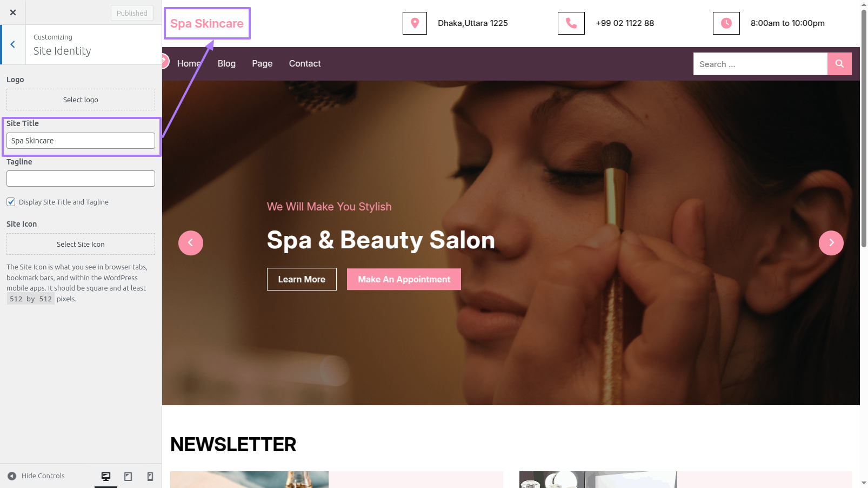This screenshot has width=868, height=488.
Task: Focus the Tagline input field
Action: pyautogui.click(x=81, y=179)
